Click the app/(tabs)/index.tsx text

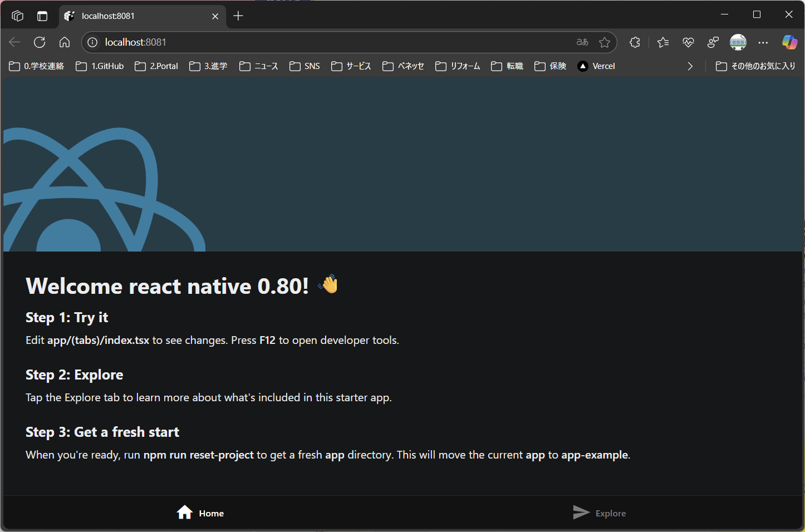pyautogui.click(x=98, y=340)
